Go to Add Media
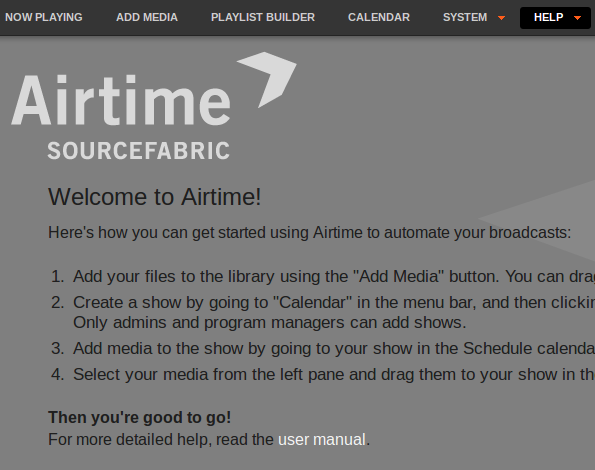The height and width of the screenshot is (470, 595). click(x=147, y=17)
